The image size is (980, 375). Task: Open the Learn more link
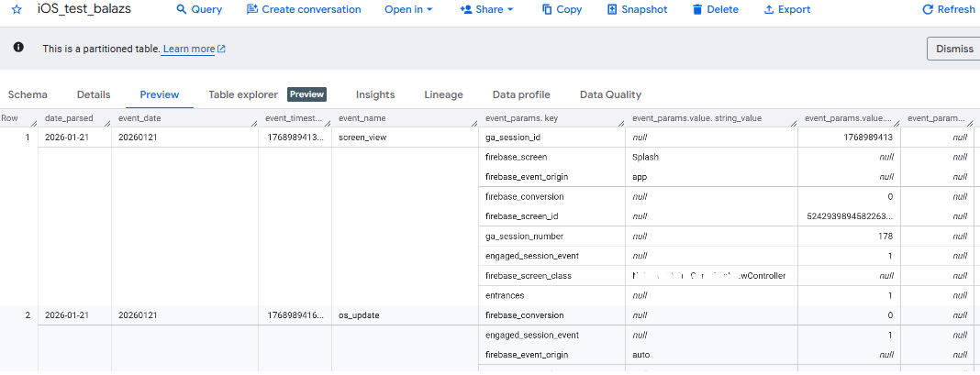point(194,49)
